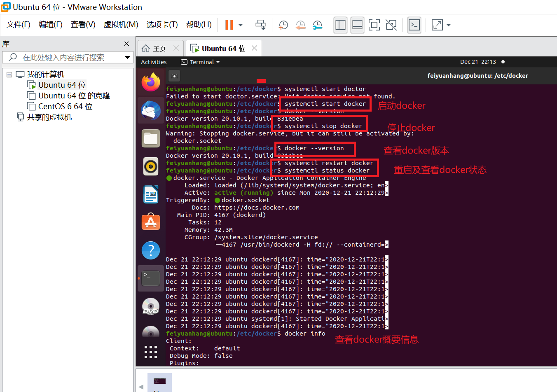Click the Terminal icon in the dock
Screen dimensions: 557x392
click(x=151, y=278)
